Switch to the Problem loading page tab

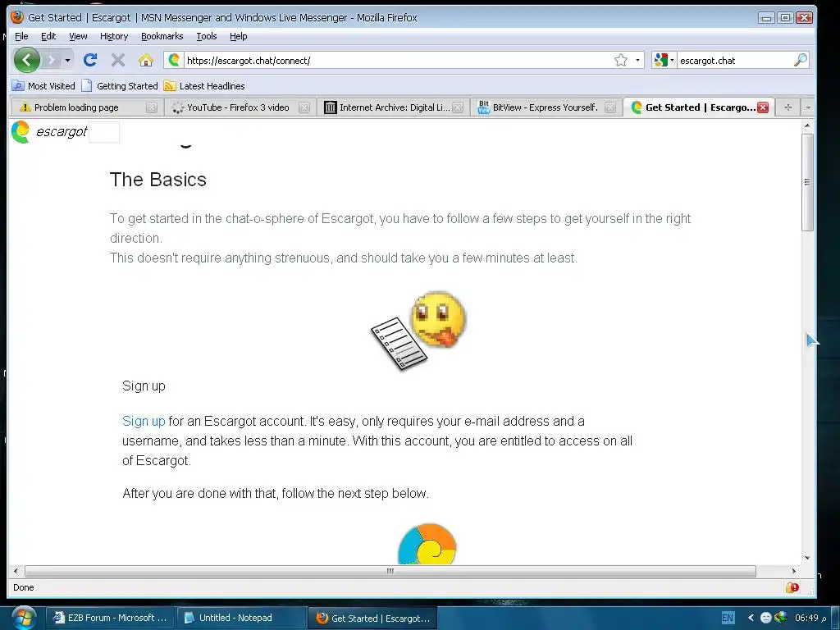[78, 107]
